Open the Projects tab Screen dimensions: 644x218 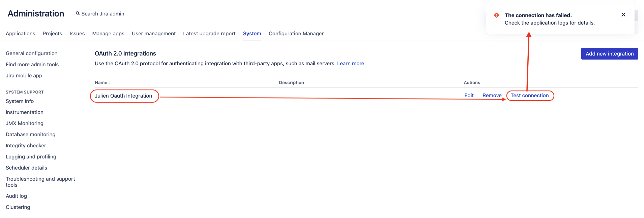52,34
